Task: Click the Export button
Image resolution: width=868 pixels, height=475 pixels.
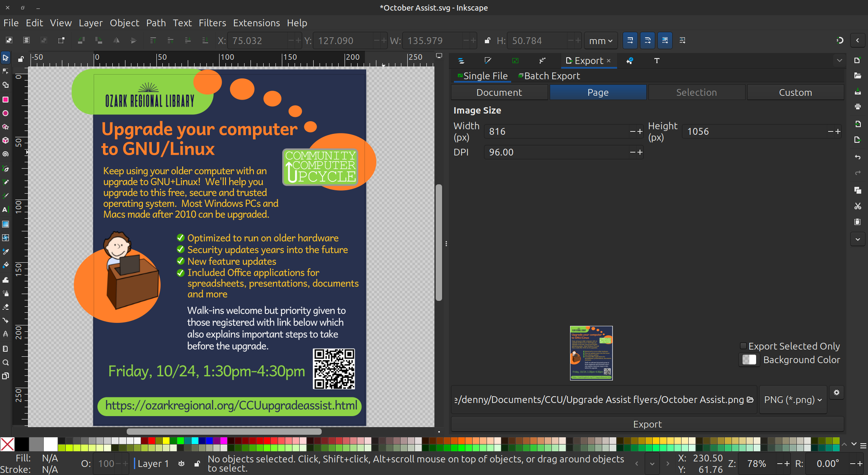Action: (647, 424)
